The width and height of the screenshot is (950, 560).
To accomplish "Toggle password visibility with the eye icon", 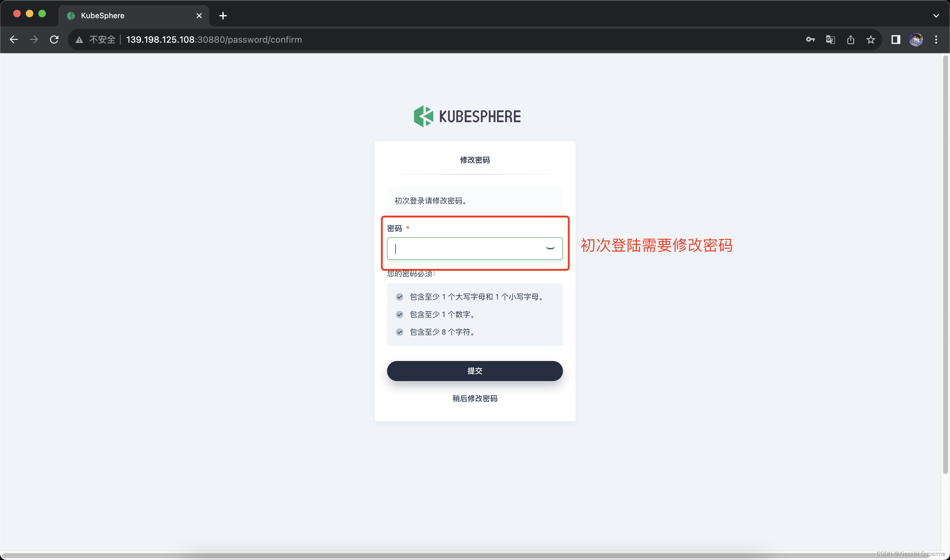I will 550,248.
